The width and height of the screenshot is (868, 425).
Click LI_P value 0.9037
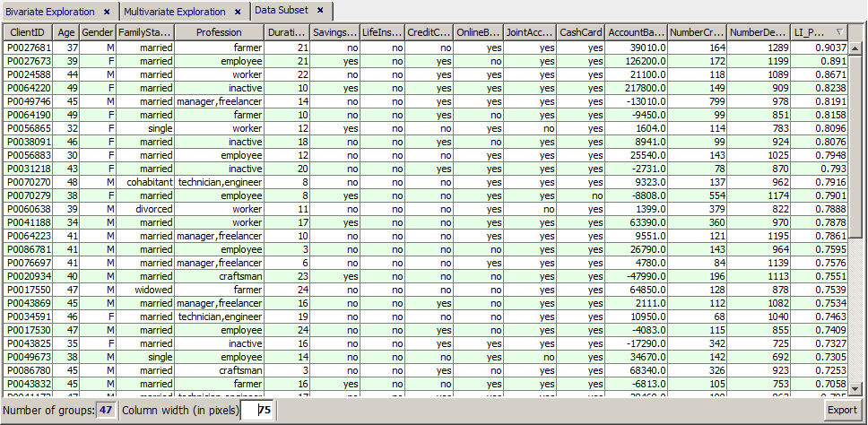point(819,48)
